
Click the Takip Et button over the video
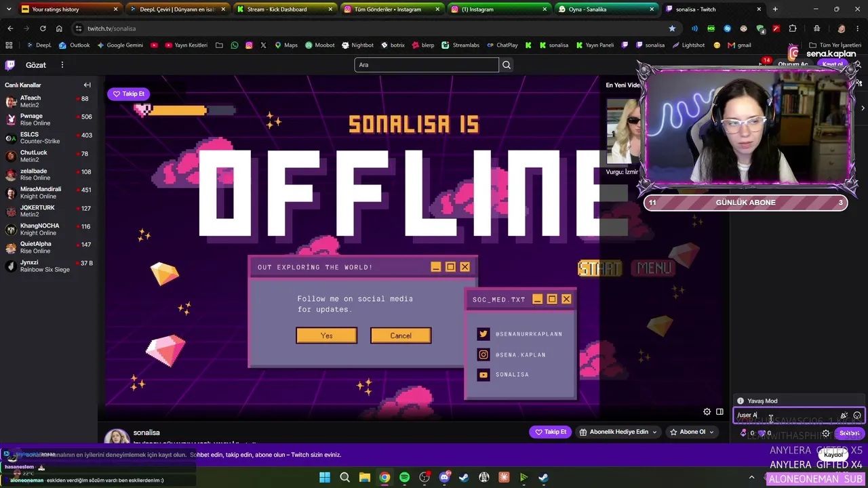pos(129,94)
